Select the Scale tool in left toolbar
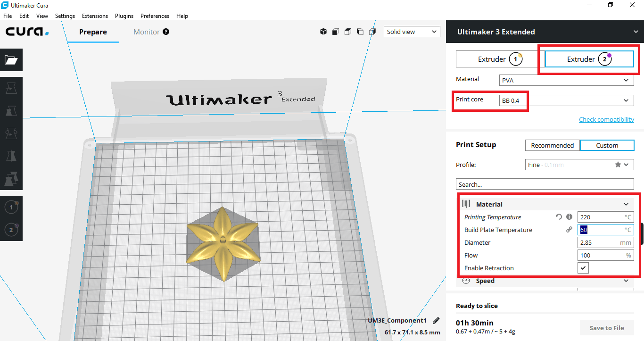Screen dimensions: 644x341 coord(11,111)
